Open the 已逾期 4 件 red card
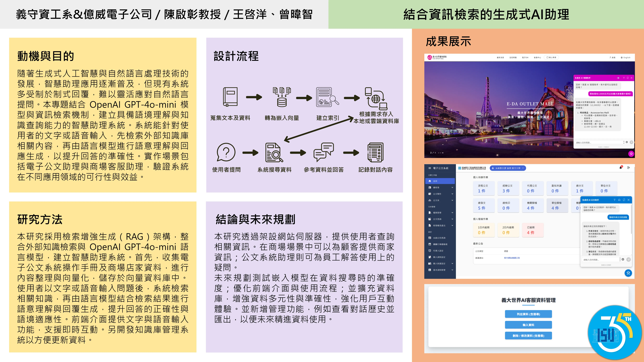 click(533, 230)
